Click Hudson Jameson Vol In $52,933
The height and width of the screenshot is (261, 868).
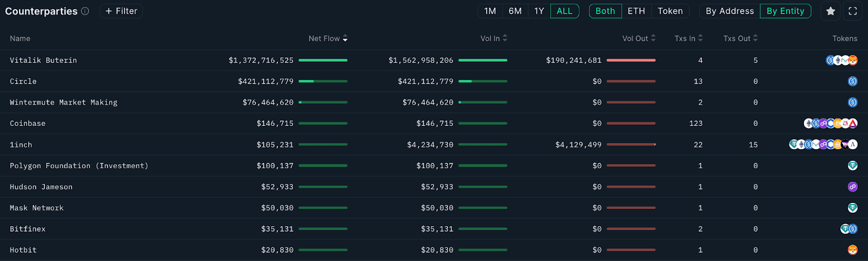tap(437, 187)
